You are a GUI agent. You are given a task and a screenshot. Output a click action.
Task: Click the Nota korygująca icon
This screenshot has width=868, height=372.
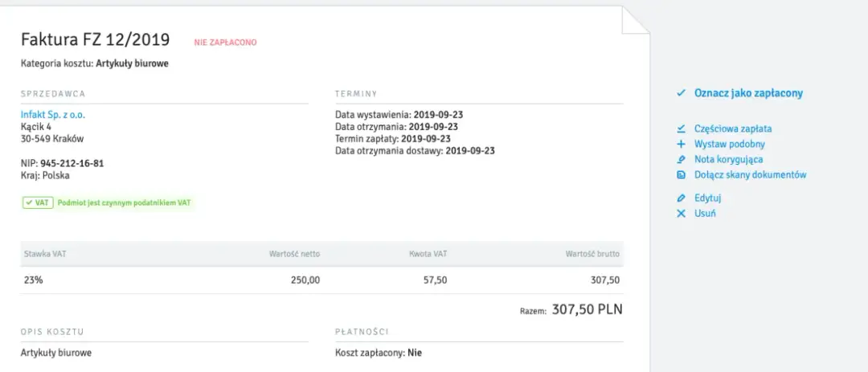pyautogui.click(x=681, y=160)
